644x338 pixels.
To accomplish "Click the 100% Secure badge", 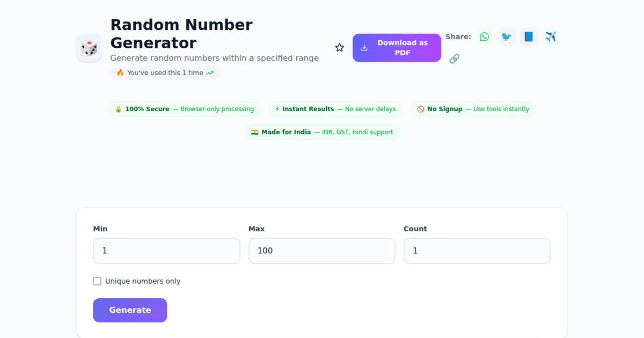I will pos(184,109).
